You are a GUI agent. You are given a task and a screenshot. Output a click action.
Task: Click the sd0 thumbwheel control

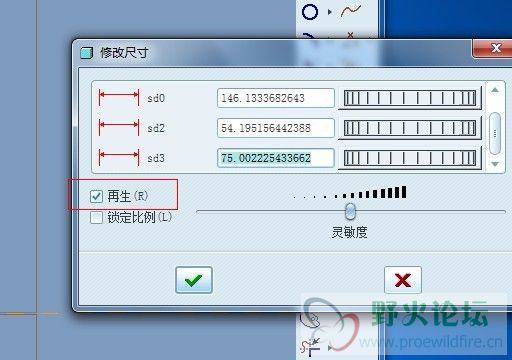(x=410, y=98)
